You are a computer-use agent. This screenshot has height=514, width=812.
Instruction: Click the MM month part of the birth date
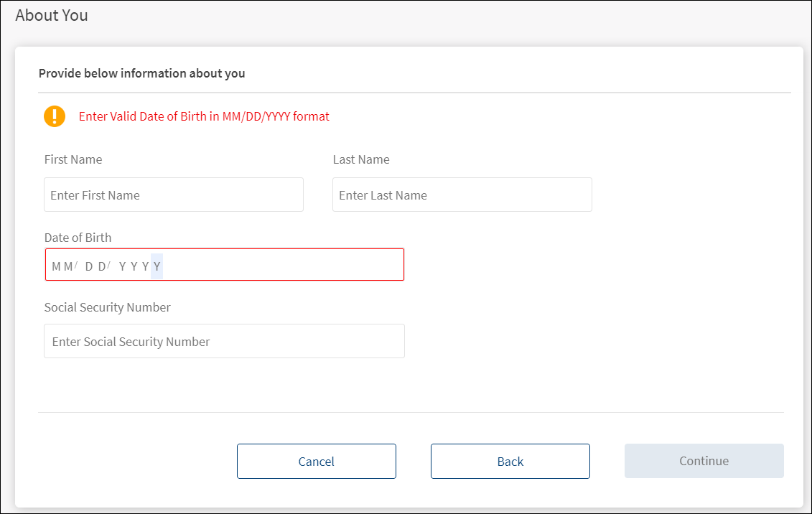coord(62,266)
